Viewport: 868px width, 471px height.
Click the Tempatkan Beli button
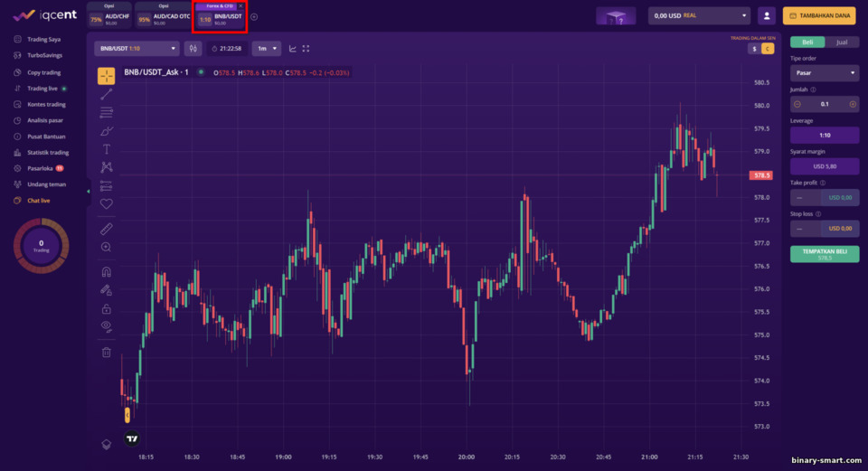point(825,254)
